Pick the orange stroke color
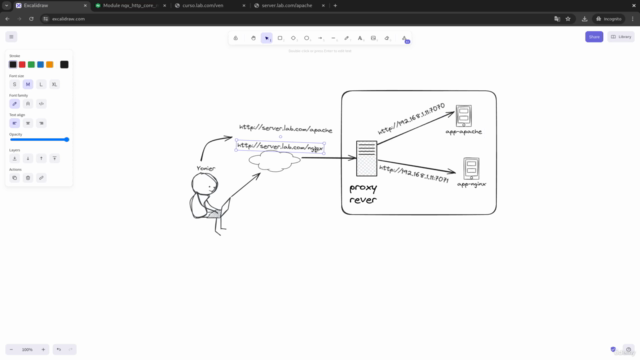The height and width of the screenshot is (360, 640). tap(50, 64)
